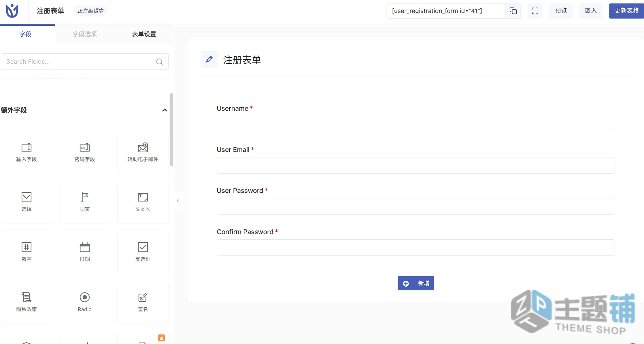Select the 辅助电子邮件 secondary email icon
This screenshot has height=344, width=644.
(143, 147)
